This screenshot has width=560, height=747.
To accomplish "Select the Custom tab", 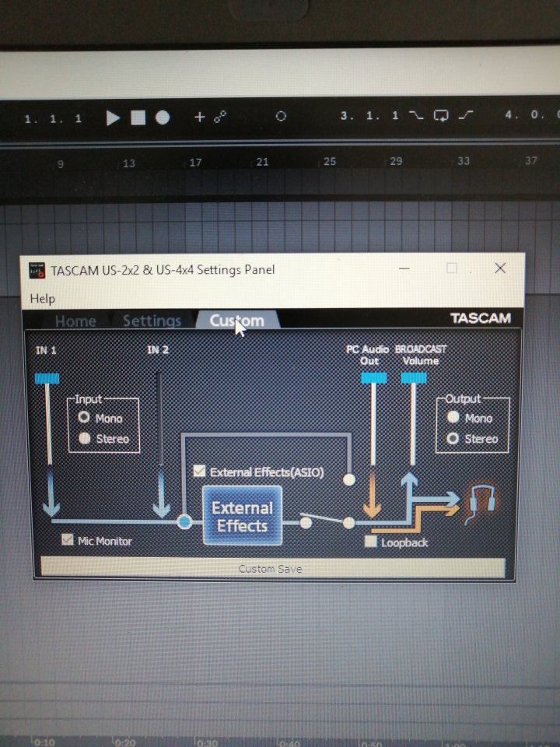I will pyautogui.click(x=236, y=320).
